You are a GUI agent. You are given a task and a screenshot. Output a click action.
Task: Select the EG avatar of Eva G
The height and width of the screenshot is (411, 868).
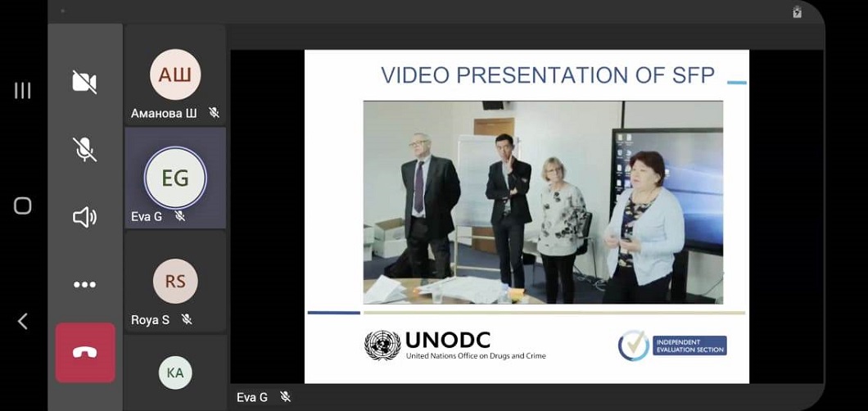pos(174,178)
